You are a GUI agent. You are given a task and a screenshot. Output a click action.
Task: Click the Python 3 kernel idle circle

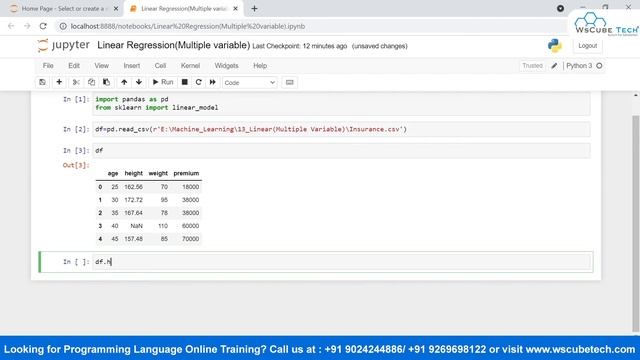click(599, 66)
